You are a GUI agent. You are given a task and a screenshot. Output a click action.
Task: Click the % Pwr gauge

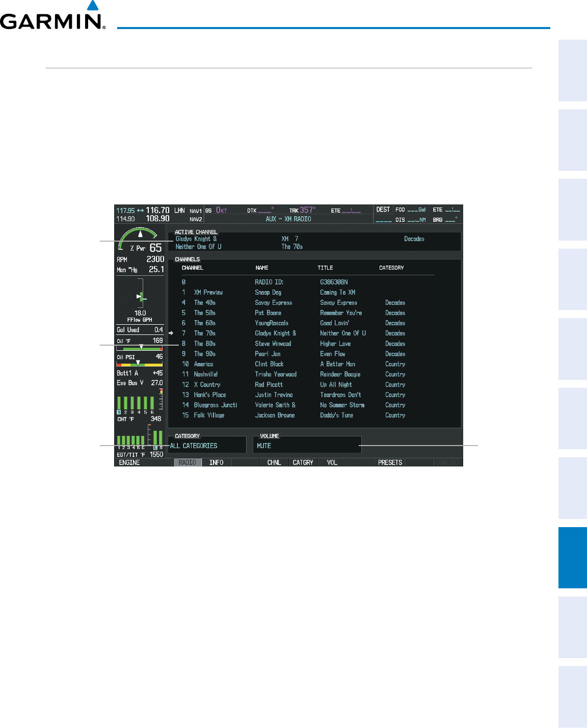(x=140, y=241)
